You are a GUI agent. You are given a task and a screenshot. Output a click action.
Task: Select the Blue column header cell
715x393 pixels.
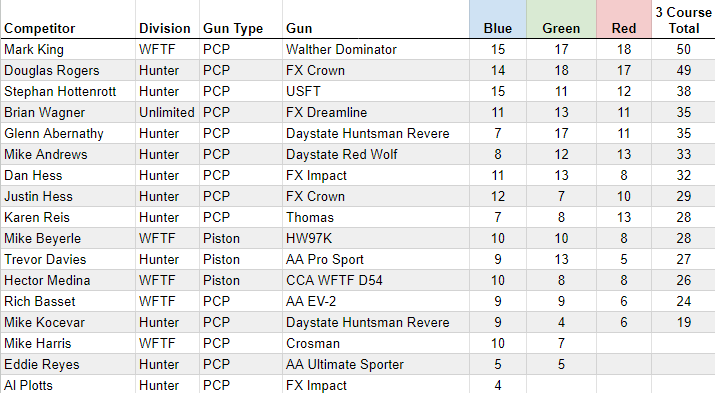point(498,19)
